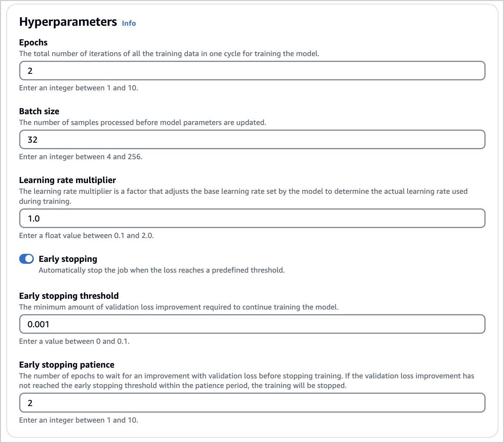Image resolution: width=504 pixels, height=443 pixels.
Task: Click the Early stopping label text
Action: tap(68, 259)
